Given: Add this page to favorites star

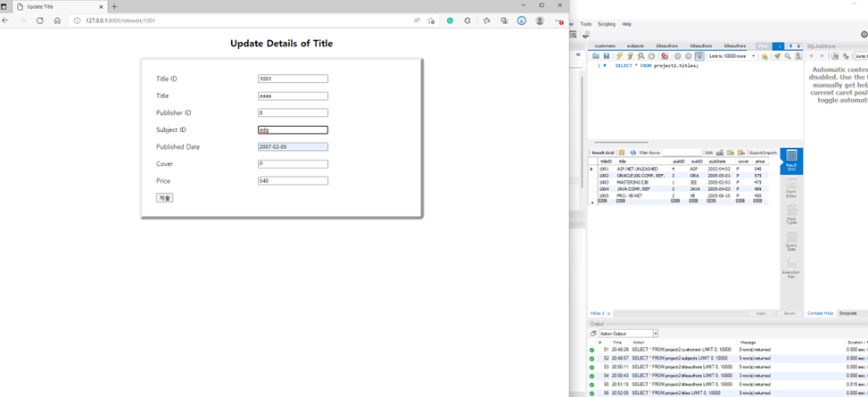Looking at the screenshot, I should coord(431,21).
